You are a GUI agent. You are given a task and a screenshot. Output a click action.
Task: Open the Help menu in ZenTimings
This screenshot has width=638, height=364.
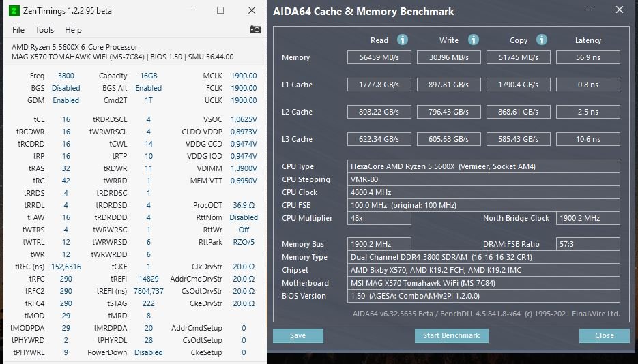click(73, 30)
